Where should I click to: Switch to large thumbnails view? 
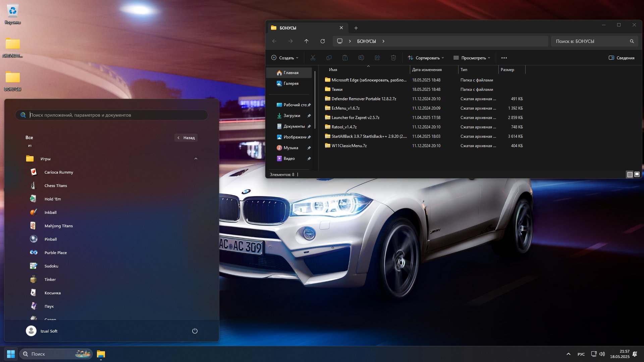[637, 174]
